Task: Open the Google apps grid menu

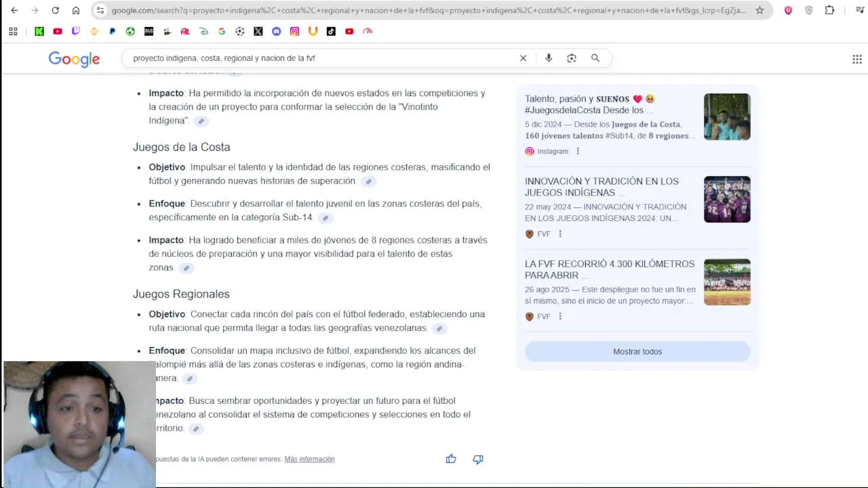Action: coord(856,59)
